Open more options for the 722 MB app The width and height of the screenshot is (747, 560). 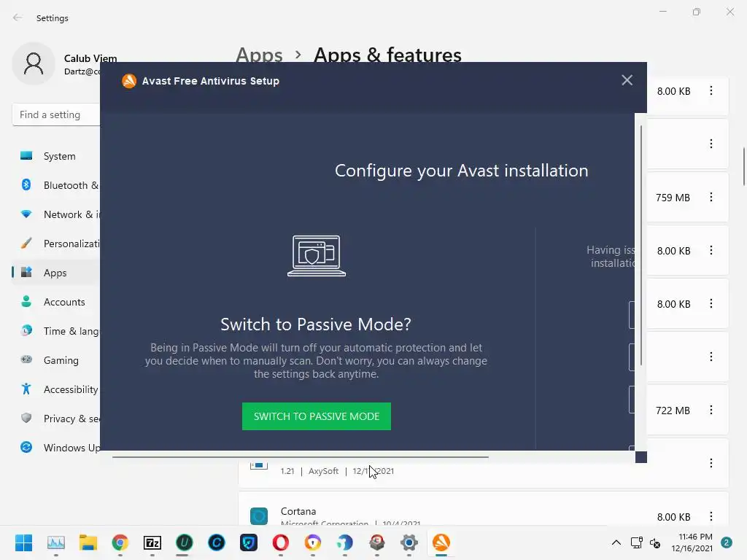[x=711, y=410]
